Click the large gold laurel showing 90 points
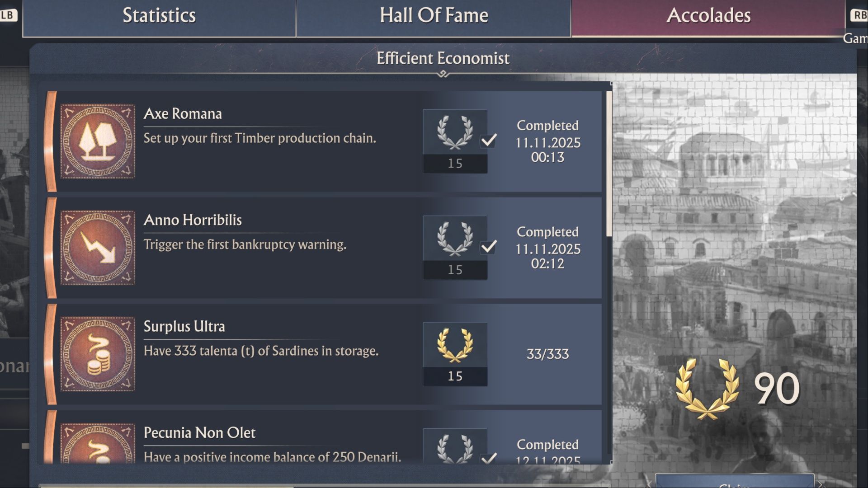The width and height of the screenshot is (868, 488). 708,389
